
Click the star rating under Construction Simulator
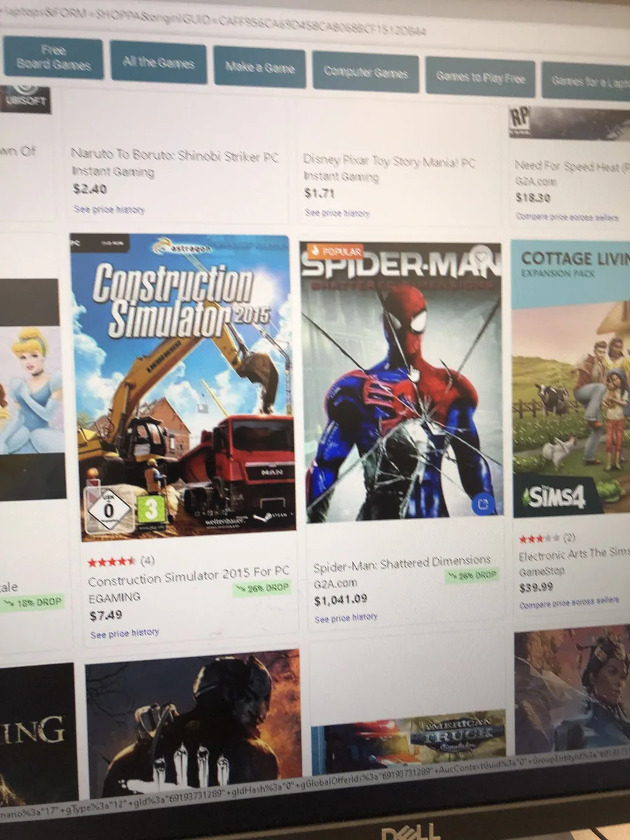(x=112, y=562)
